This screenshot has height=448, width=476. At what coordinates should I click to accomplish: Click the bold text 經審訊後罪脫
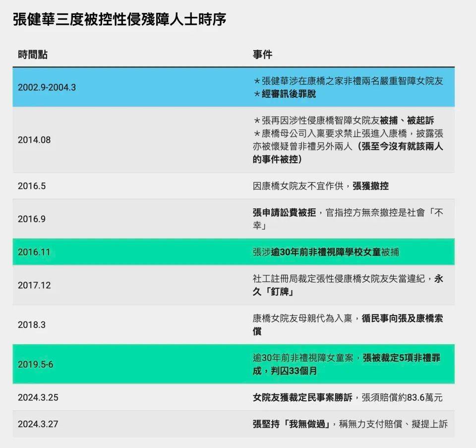[289, 94]
